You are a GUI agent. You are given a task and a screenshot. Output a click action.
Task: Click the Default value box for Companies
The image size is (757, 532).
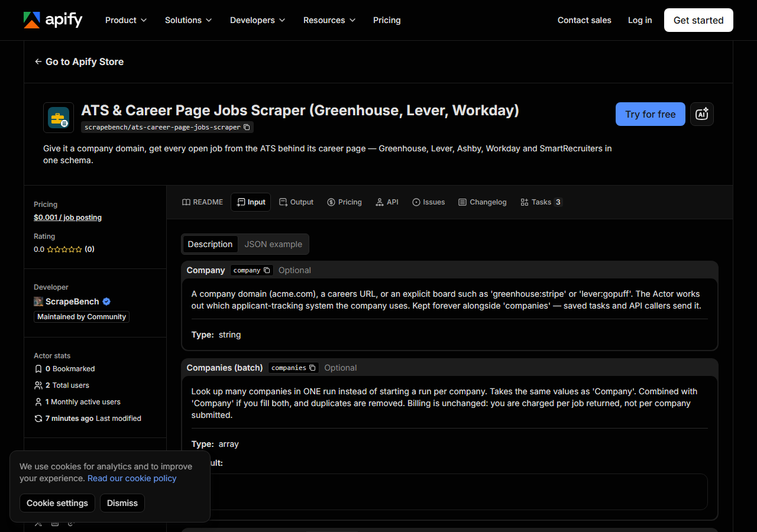coord(449,492)
